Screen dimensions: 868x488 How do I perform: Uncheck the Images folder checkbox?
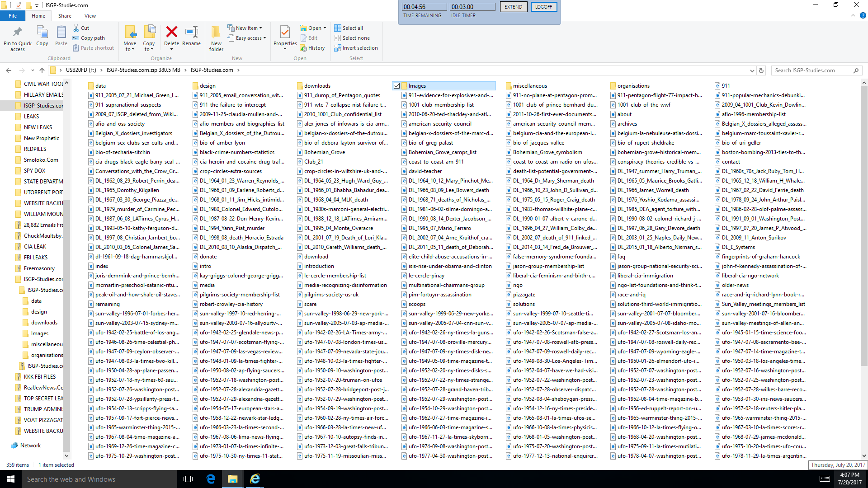(x=396, y=86)
